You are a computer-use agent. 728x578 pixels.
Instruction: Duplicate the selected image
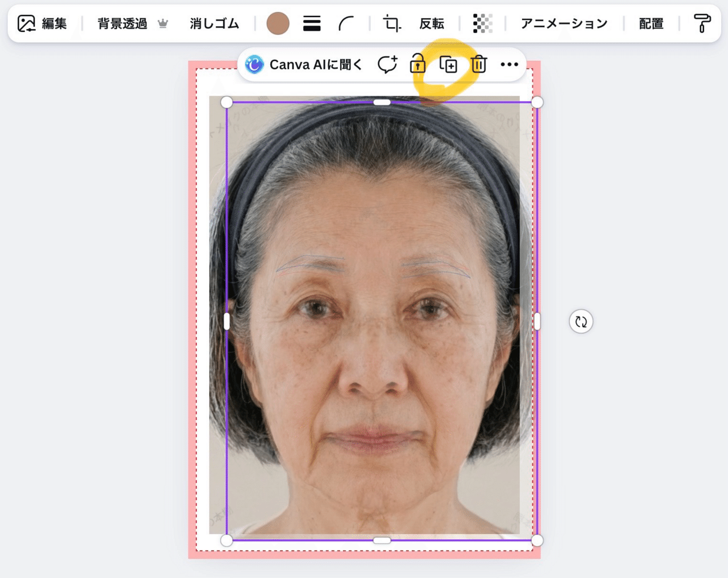click(448, 65)
